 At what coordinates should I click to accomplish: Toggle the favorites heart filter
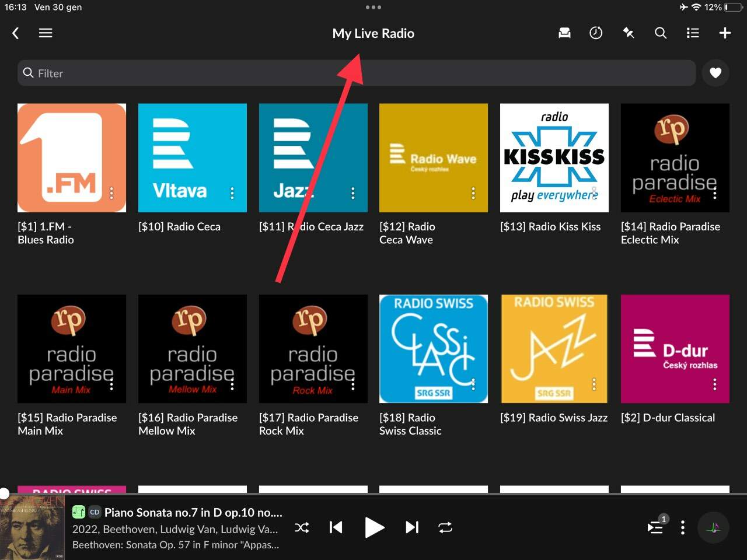click(715, 73)
